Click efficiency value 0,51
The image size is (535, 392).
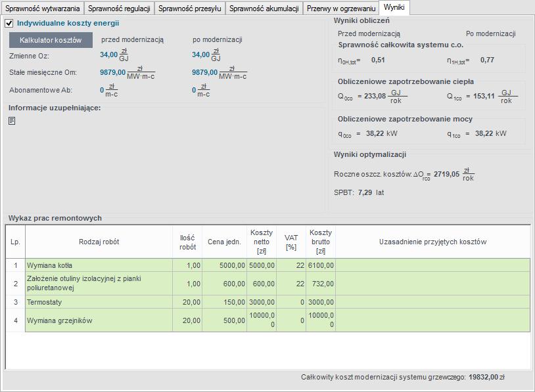(378, 60)
